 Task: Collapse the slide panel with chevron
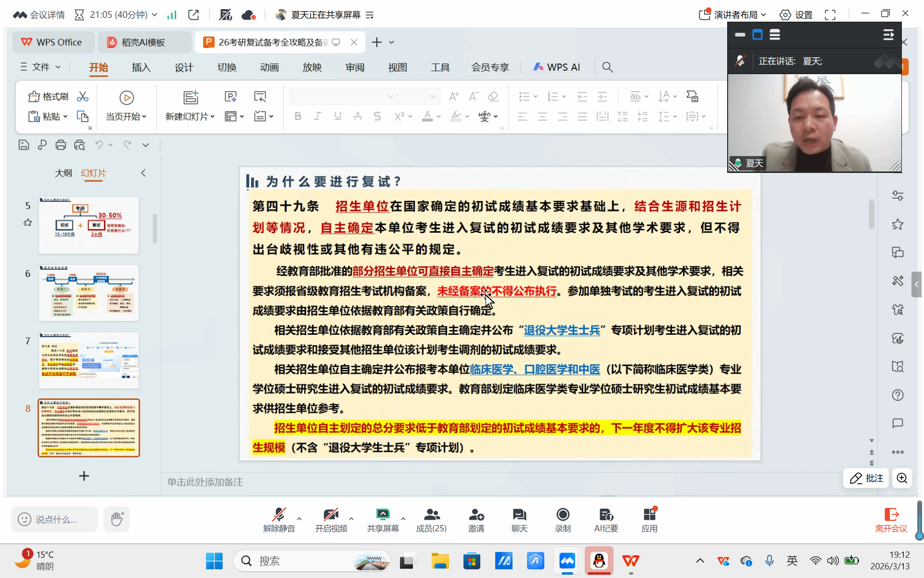tap(143, 173)
